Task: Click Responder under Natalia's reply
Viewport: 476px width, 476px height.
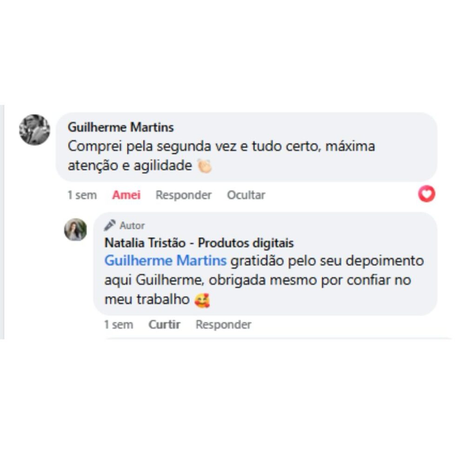Action: 224,324
